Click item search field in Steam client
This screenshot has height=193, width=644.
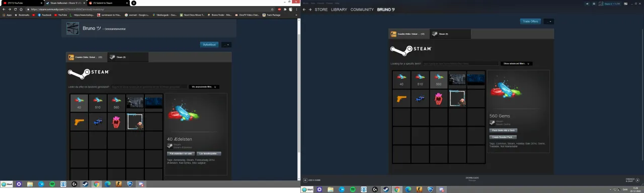pos(460,64)
